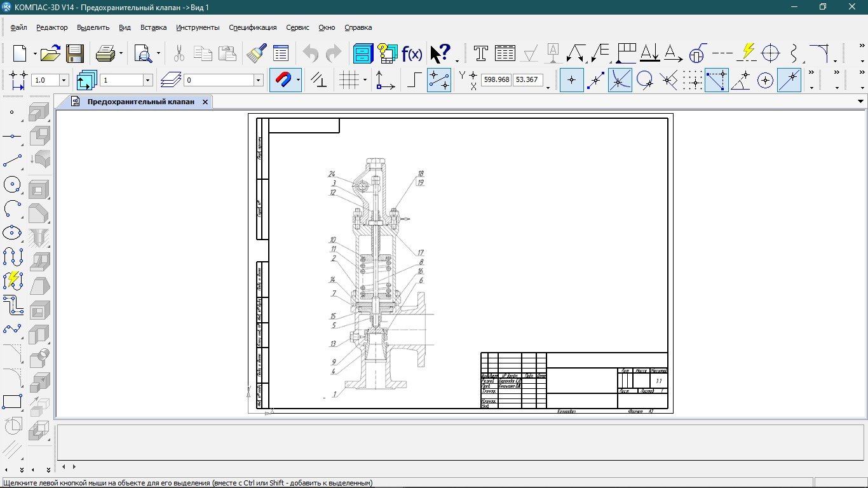Open the Print preview magnifier icon
Image resolution: width=868 pixels, height=488 pixels.
[143, 53]
